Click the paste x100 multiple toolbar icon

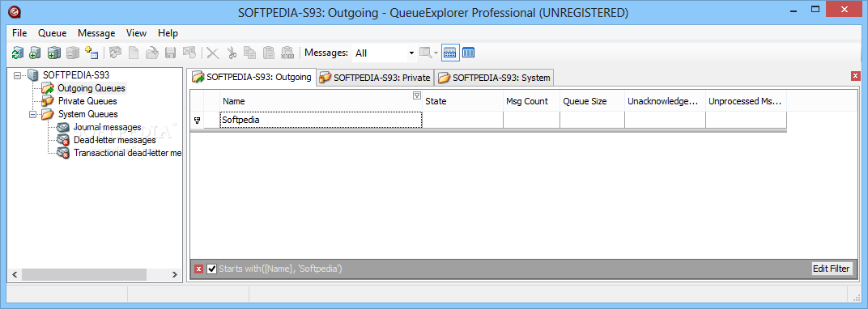point(287,53)
